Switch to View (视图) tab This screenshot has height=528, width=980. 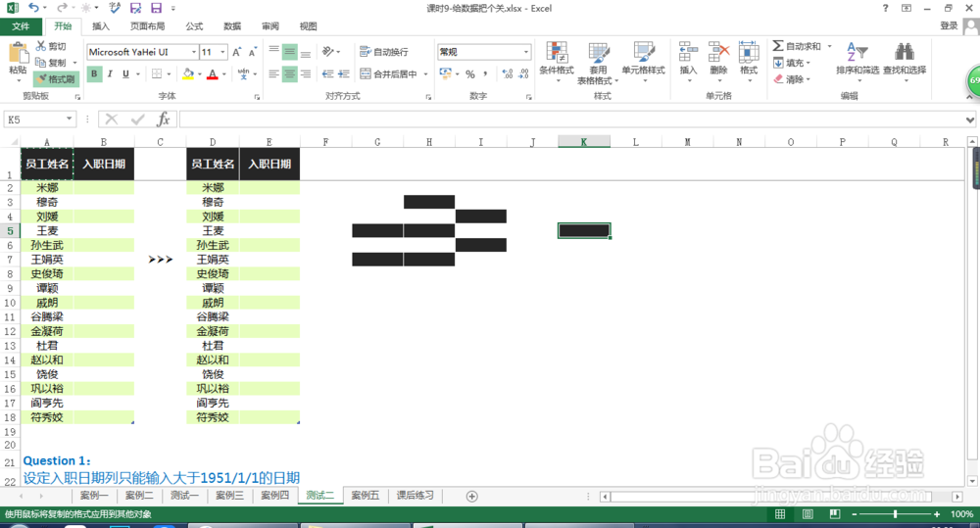[x=308, y=26]
